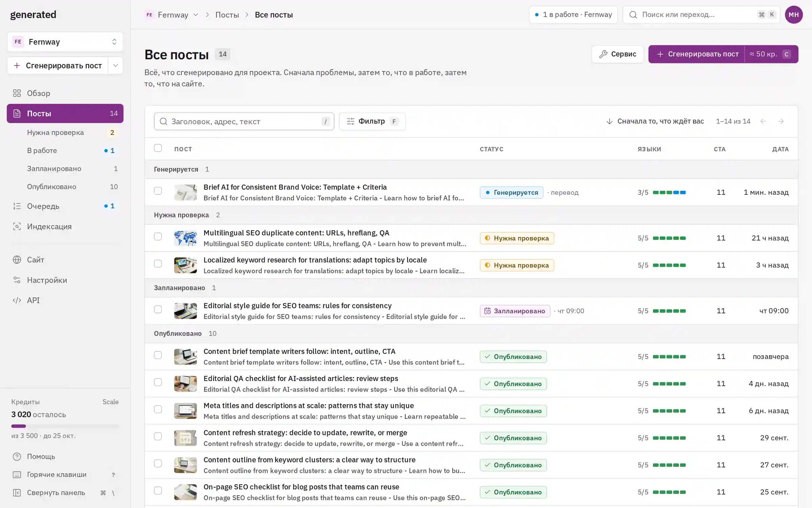This screenshot has width=812, height=508.
Task: Click the Очередь queue list icon
Action: 17,206
